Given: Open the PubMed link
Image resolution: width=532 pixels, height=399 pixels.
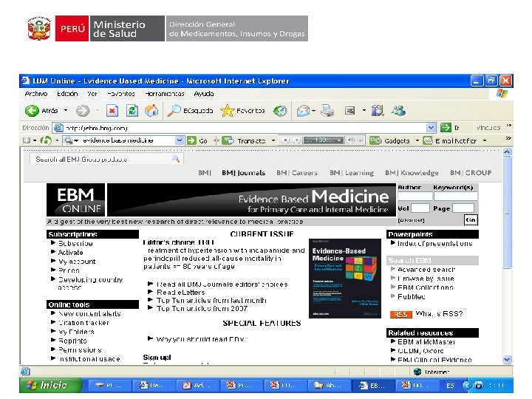Looking at the screenshot, I should coord(412,296).
